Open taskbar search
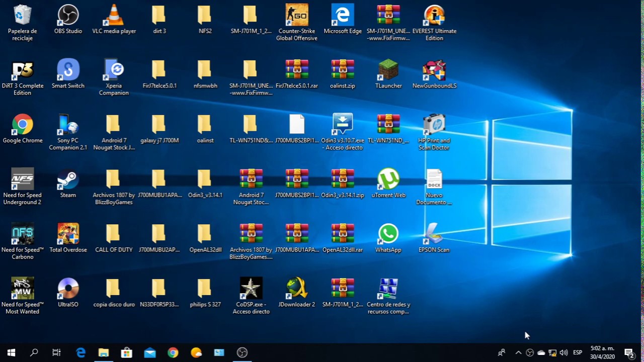The height and width of the screenshot is (362, 644). pos(34,352)
